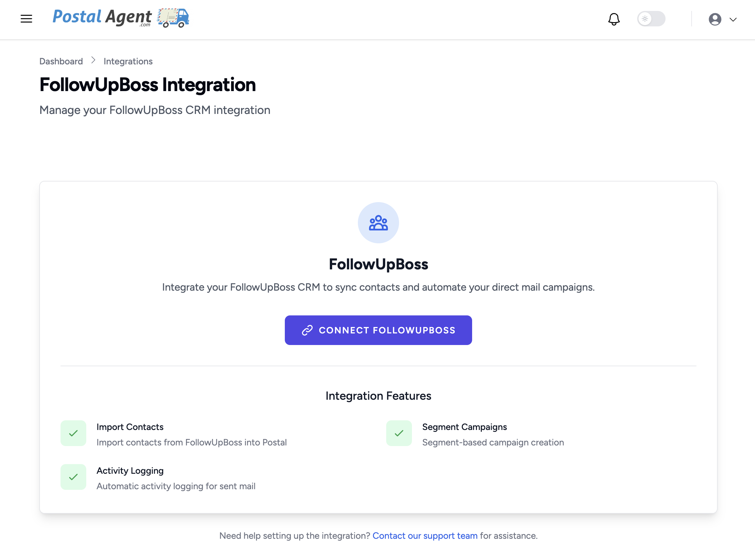
Task: Open the notifications bell
Action: pos(614,19)
